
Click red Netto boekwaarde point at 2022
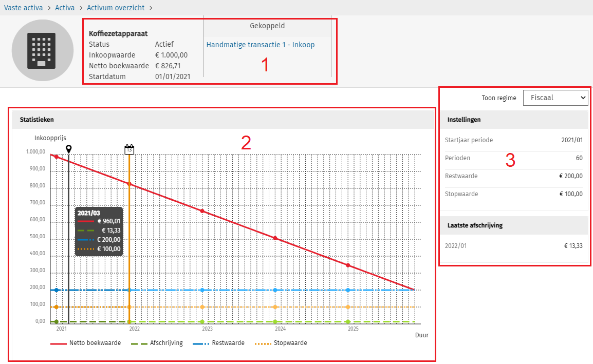pos(129,184)
